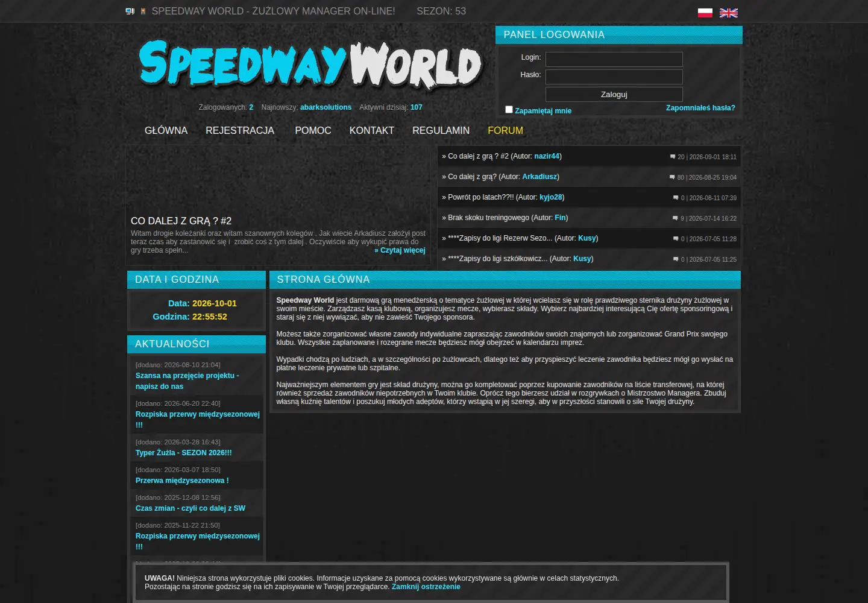Switch language via the British flag icon

[728, 13]
